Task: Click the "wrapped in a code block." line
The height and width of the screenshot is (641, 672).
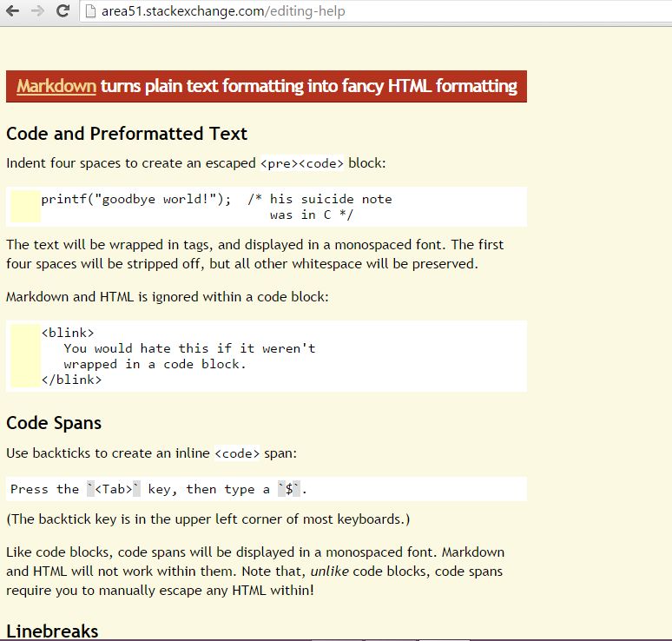Action: (x=155, y=365)
